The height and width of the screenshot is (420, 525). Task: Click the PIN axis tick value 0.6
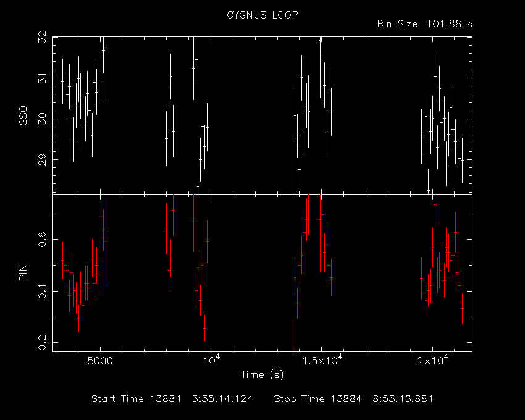(x=43, y=240)
